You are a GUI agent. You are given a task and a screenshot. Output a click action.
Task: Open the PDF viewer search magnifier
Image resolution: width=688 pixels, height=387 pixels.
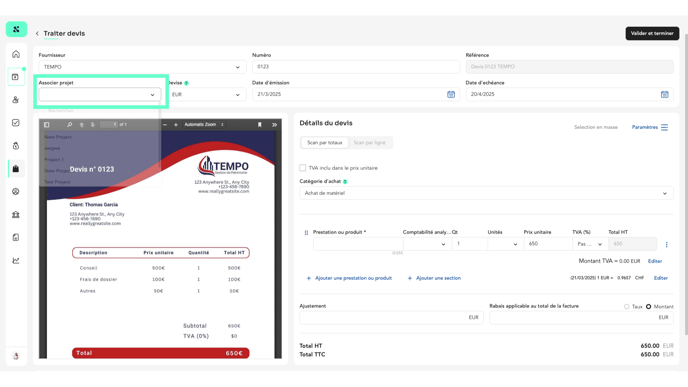pos(69,125)
